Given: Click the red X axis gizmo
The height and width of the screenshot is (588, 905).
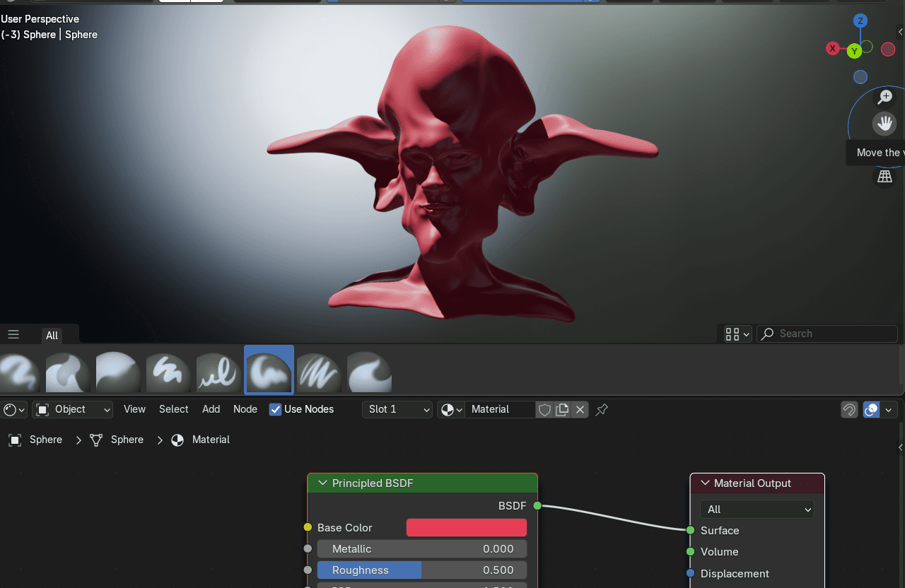Looking at the screenshot, I should (833, 49).
